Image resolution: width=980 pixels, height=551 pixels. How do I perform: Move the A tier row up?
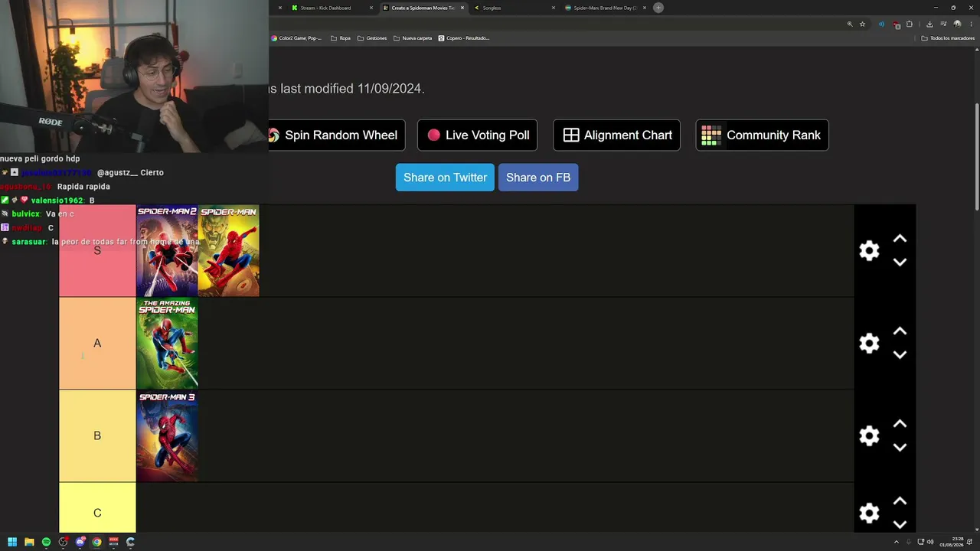click(900, 331)
